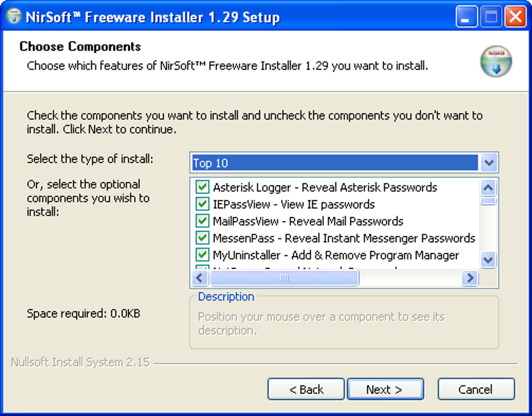Click the horizontal scrollbar thumb
The height and width of the screenshot is (416, 532).
284,278
